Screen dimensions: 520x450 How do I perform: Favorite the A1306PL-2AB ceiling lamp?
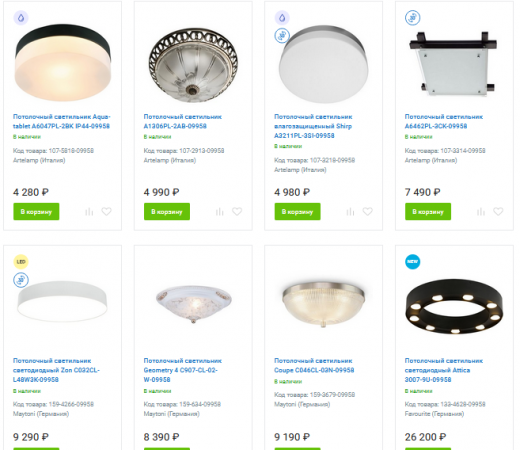(x=237, y=211)
